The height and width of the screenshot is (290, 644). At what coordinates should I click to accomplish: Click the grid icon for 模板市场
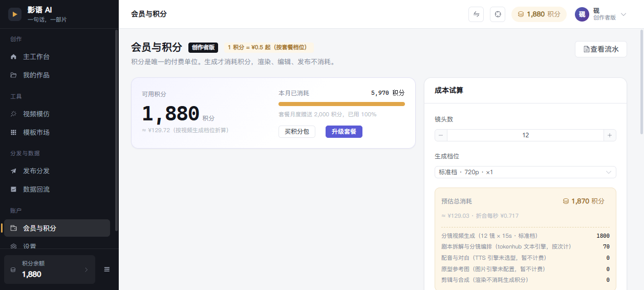click(x=13, y=132)
